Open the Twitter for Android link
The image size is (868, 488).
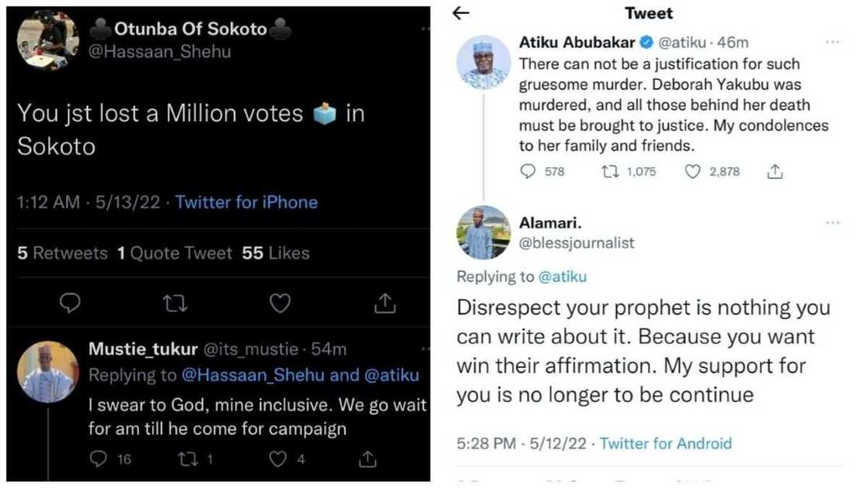coord(666,444)
